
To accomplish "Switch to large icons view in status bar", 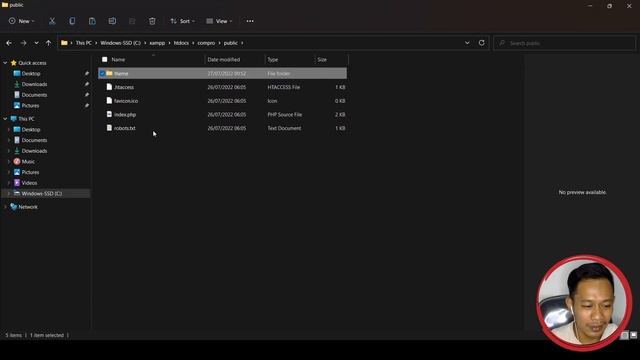I will (633, 335).
